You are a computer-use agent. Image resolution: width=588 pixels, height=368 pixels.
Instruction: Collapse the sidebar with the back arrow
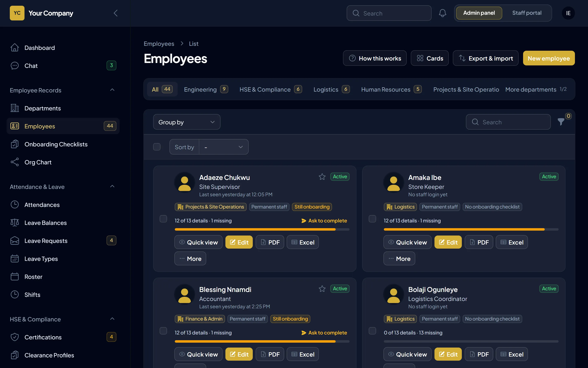point(116,13)
